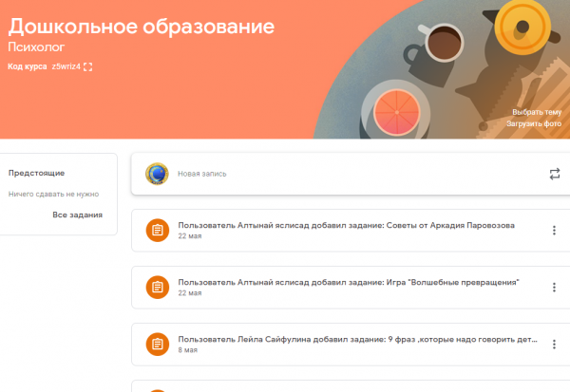The width and height of the screenshot is (570, 392).
Task: Click the Загрузить фото link
Action: [537, 123]
